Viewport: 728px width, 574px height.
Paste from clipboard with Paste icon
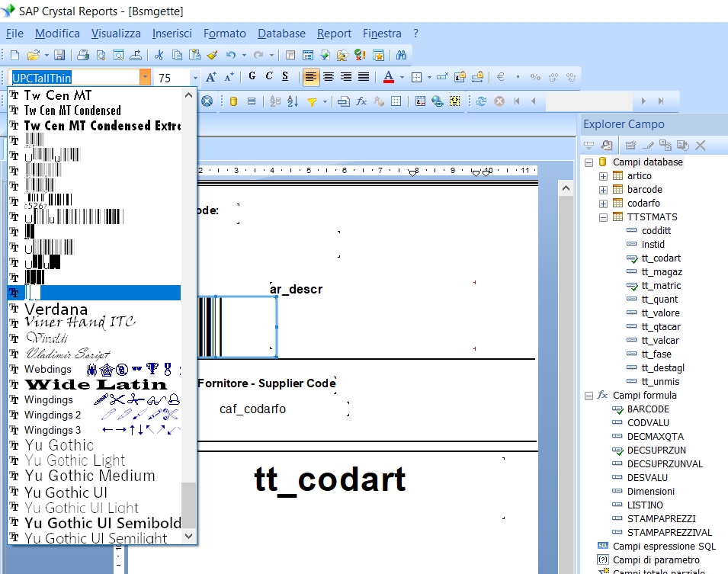coord(194,55)
